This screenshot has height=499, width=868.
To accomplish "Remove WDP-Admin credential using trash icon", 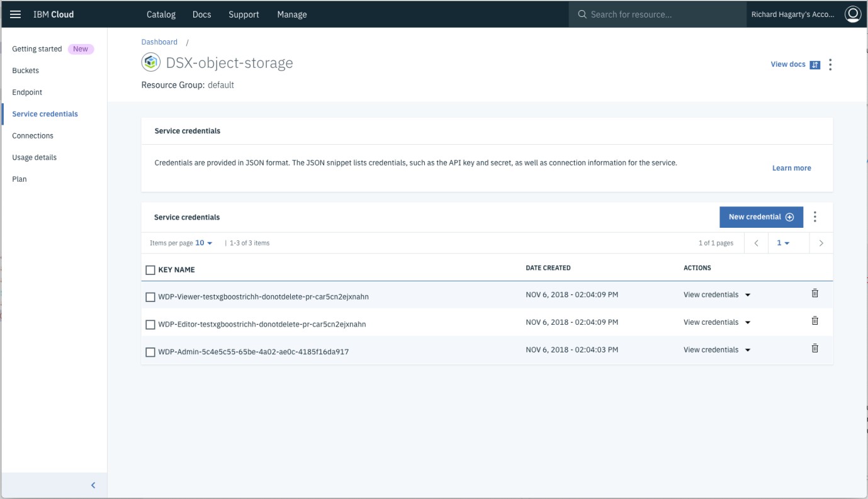I will (x=814, y=349).
